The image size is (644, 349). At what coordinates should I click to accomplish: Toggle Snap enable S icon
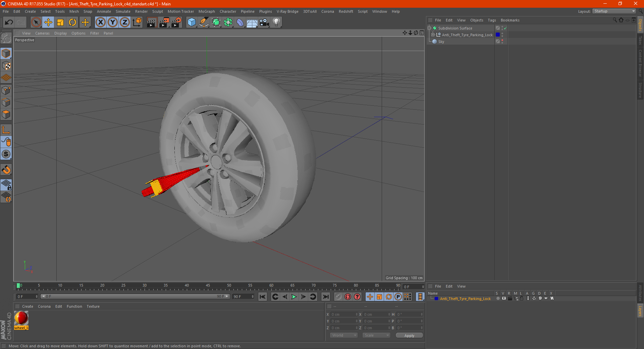(x=6, y=154)
